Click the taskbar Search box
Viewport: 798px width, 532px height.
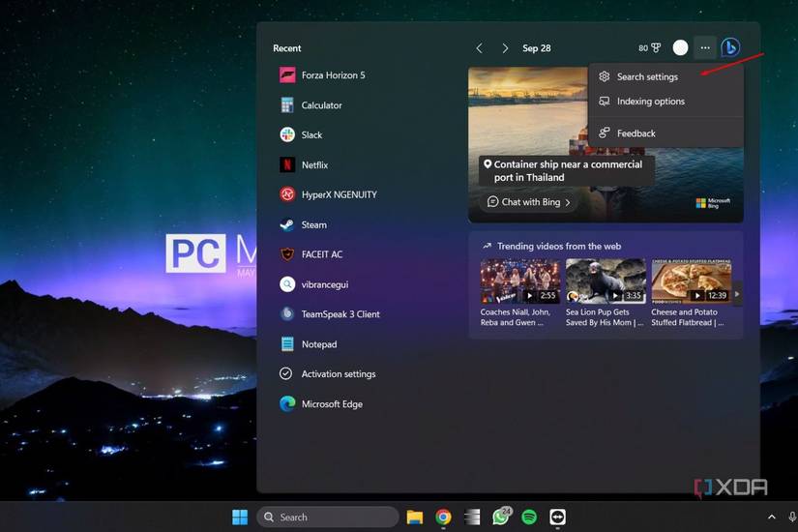tap(328, 517)
